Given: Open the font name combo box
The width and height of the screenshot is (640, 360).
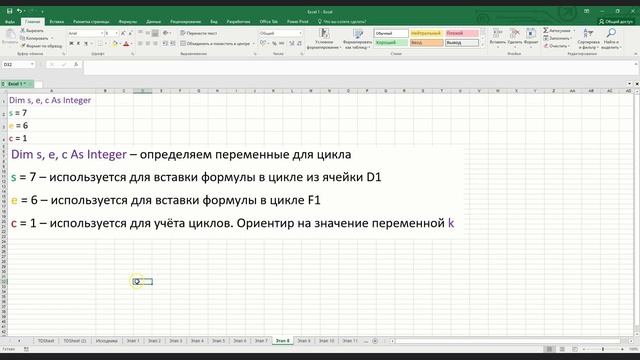Looking at the screenshot, I should pyautogui.click(x=85, y=33).
